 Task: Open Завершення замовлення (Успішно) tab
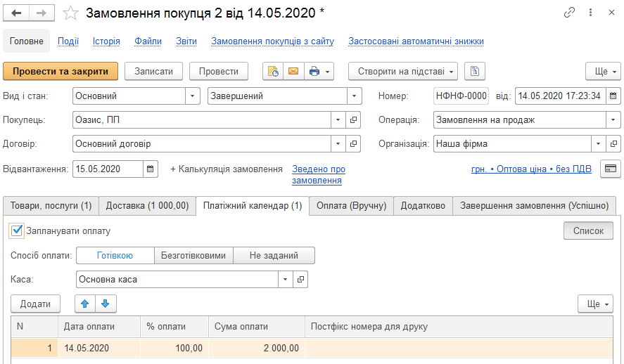click(x=535, y=205)
